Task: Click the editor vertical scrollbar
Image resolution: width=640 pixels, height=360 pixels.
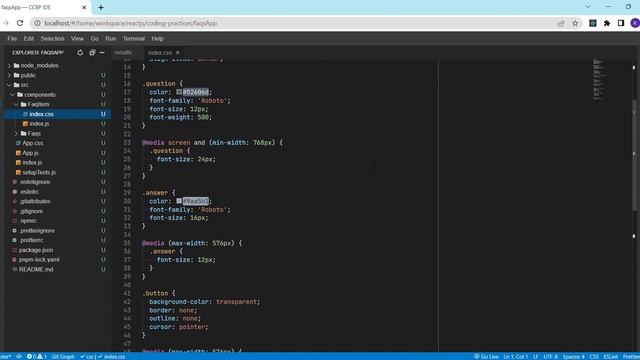Action: (x=634, y=155)
